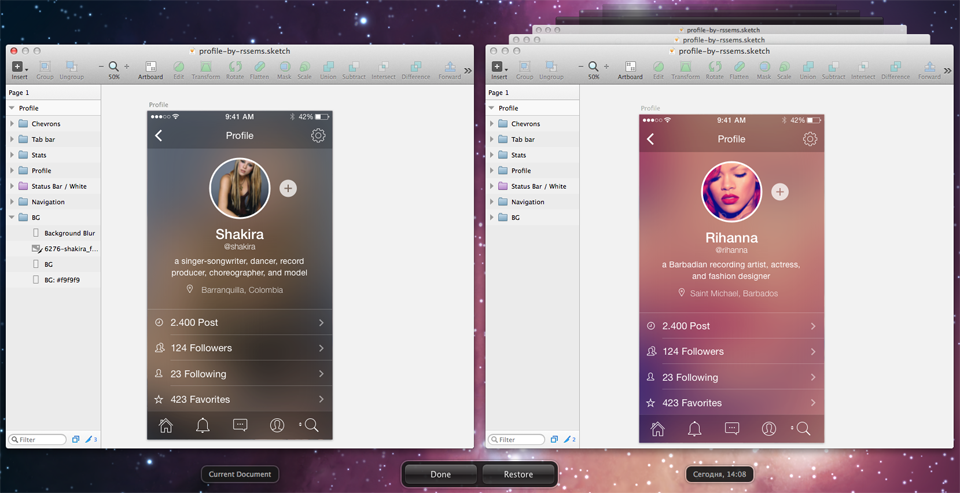Click Current Document label

pos(240,475)
